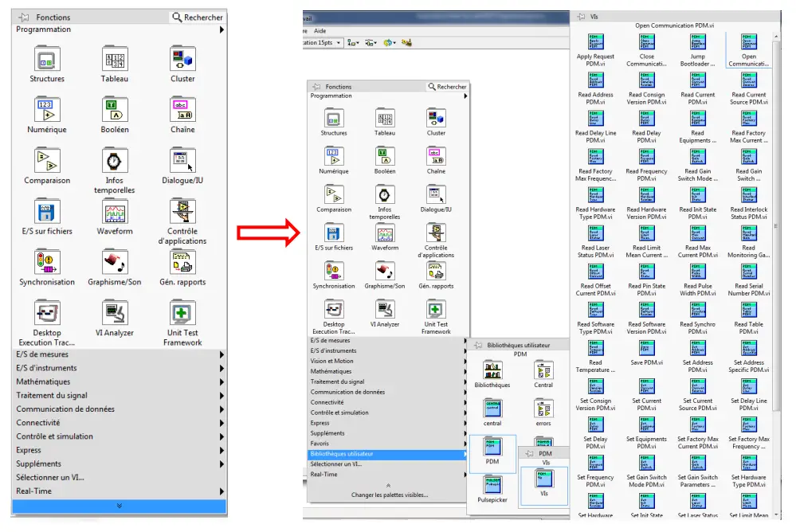This screenshot has width=796, height=532.
Task: Open the Aide menu
Action: click(320, 31)
